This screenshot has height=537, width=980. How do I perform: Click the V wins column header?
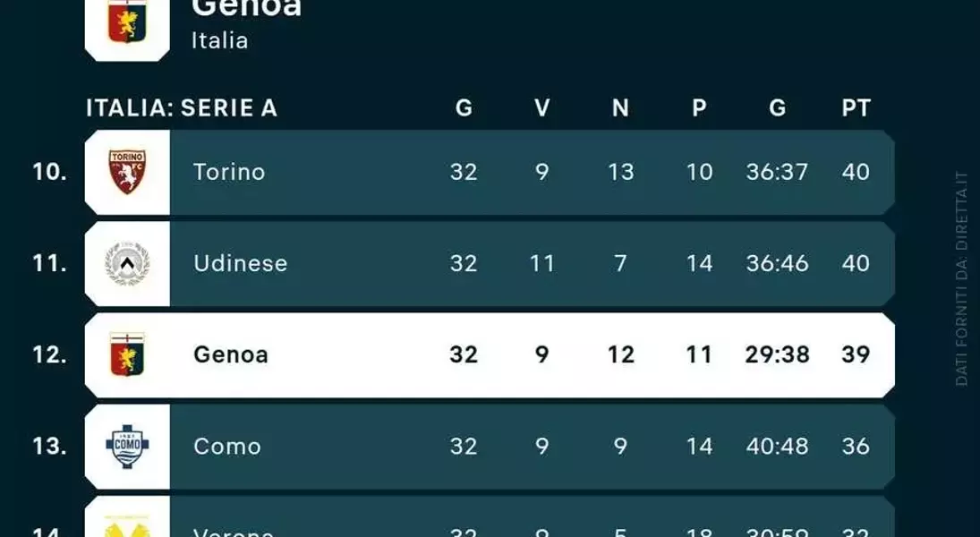click(x=541, y=108)
